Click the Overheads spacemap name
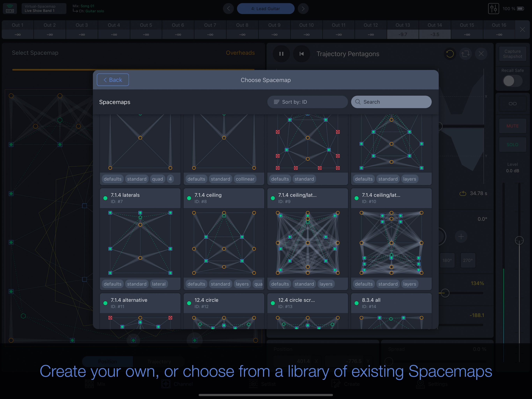532x399 pixels. point(240,53)
